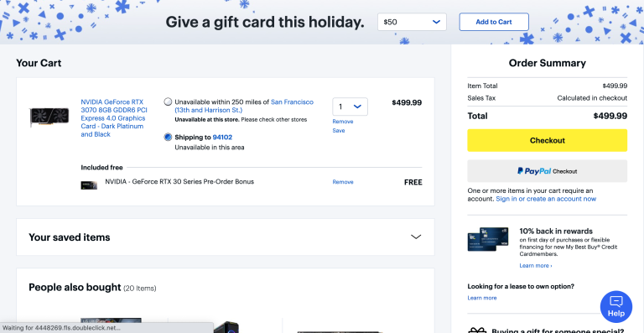Click Sign in or create an account now
The width and height of the screenshot is (644, 333).
(x=546, y=199)
